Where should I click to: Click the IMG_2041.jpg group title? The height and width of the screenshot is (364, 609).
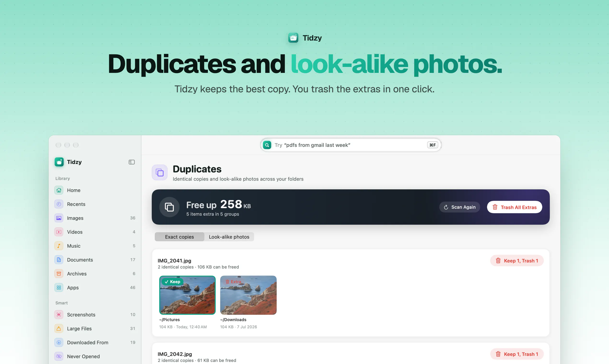(x=174, y=261)
